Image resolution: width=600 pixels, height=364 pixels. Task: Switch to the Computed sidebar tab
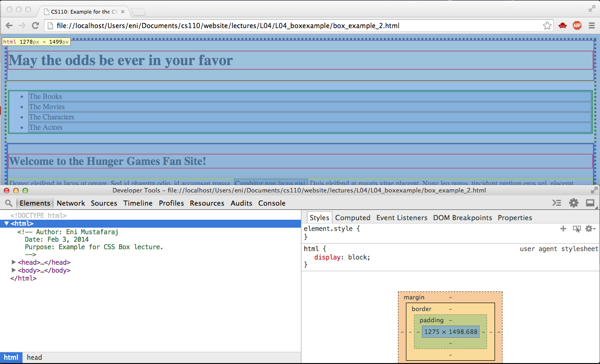click(352, 217)
